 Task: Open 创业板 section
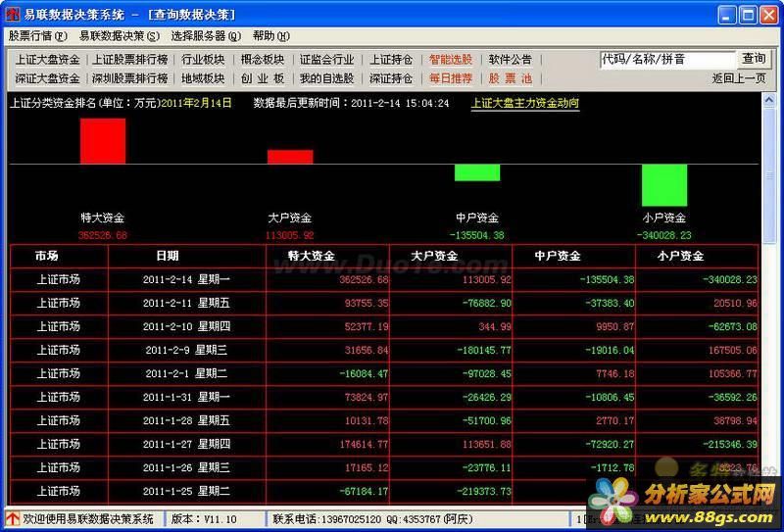pos(263,78)
